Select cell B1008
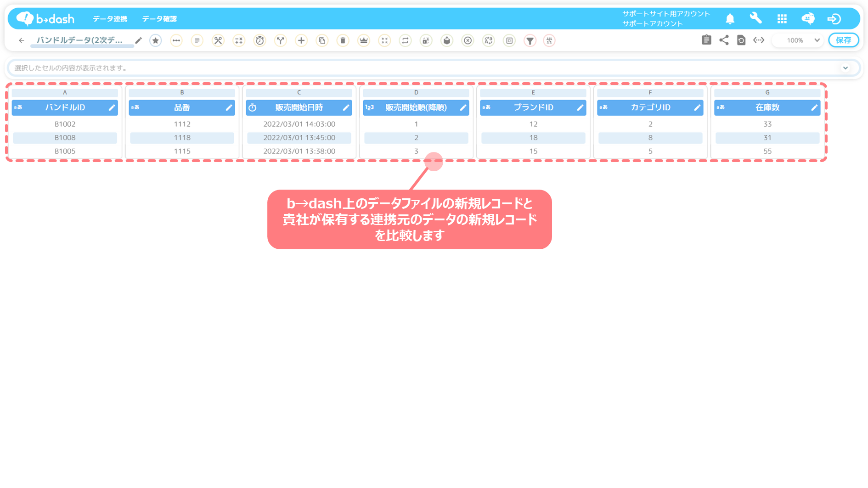The width and height of the screenshot is (868, 488). (x=65, y=138)
